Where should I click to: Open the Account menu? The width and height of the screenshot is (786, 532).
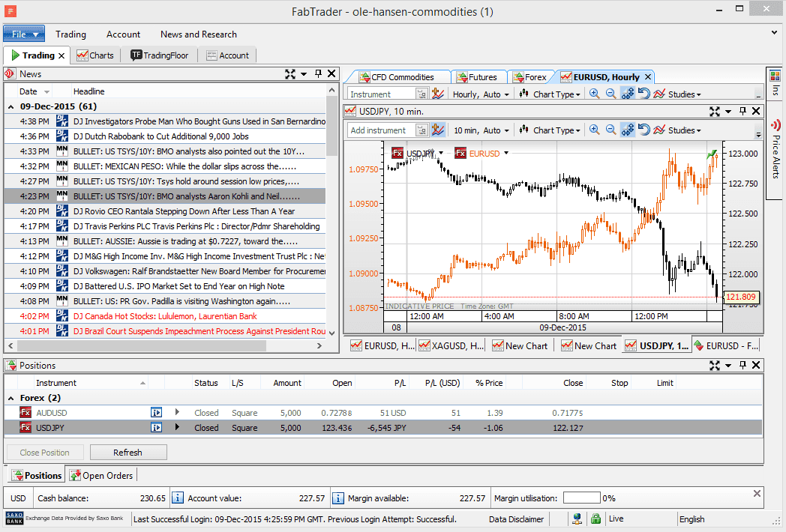click(123, 34)
